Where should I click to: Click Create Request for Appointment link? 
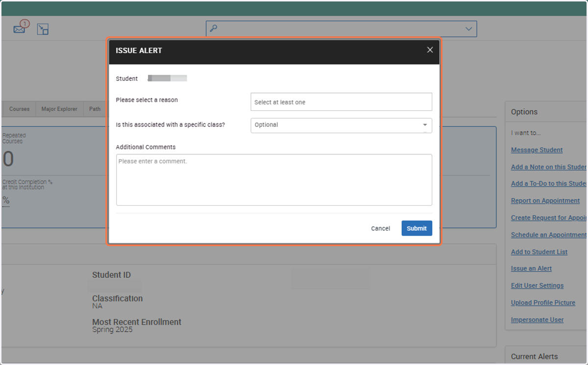[x=549, y=218]
